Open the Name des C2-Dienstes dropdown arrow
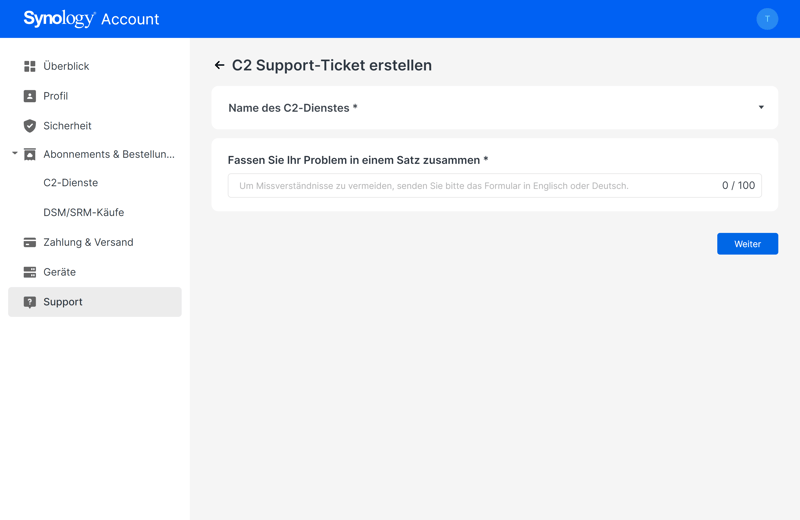The height and width of the screenshot is (520, 800). click(x=761, y=108)
